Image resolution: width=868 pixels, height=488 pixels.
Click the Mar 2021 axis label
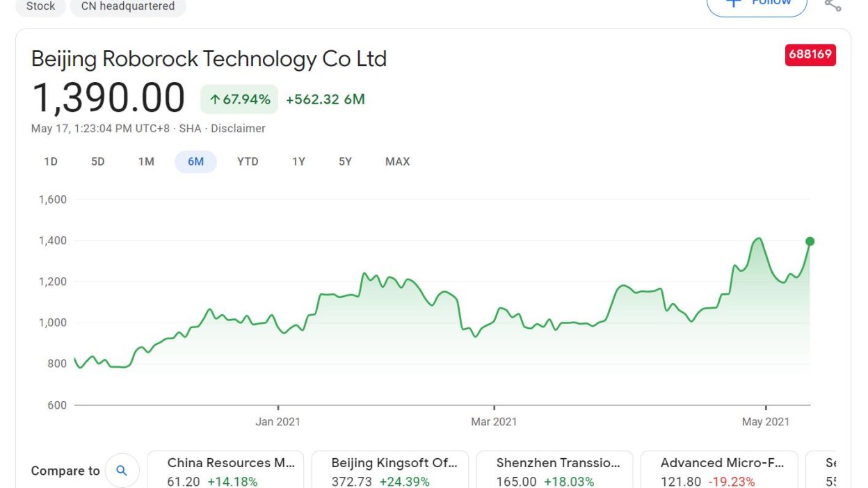tap(494, 422)
